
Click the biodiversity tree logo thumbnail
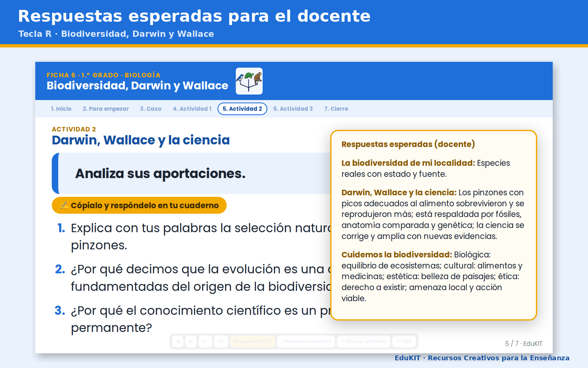tap(249, 81)
